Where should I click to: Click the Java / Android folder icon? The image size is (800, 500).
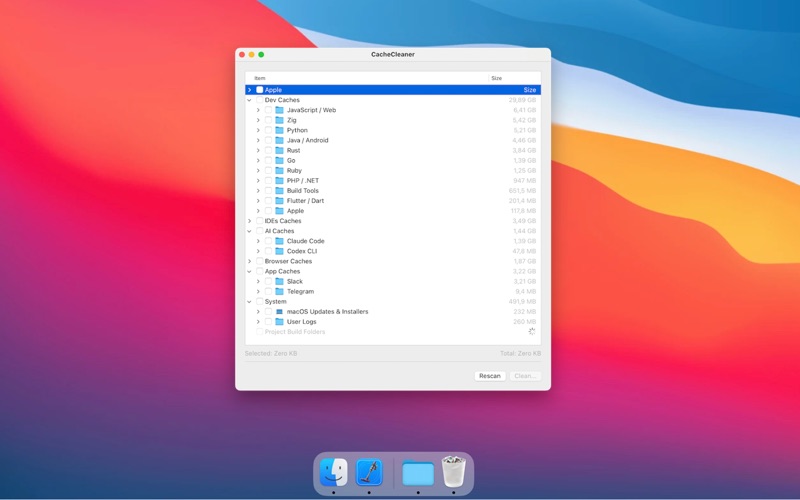[x=279, y=140]
